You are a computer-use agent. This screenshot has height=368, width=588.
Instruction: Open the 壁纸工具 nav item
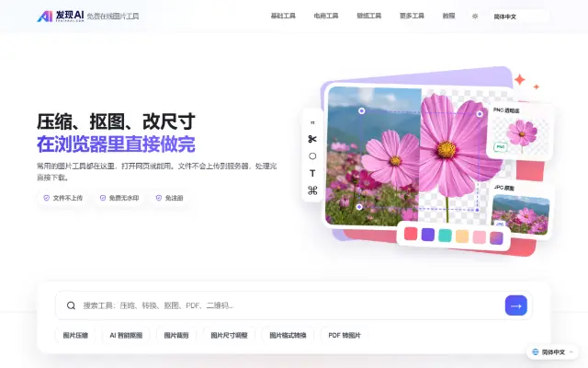click(369, 17)
